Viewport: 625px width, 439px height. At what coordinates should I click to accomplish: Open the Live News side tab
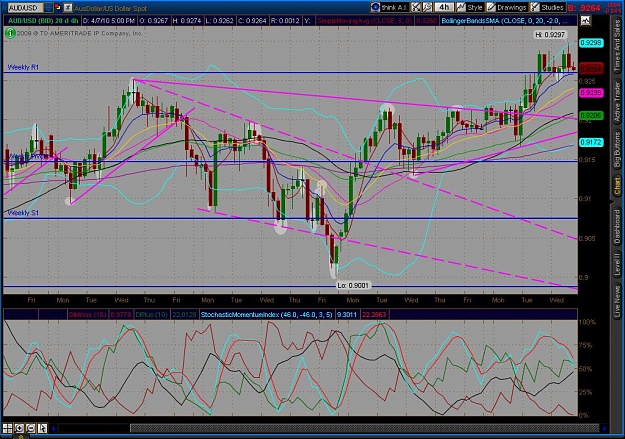[617, 299]
